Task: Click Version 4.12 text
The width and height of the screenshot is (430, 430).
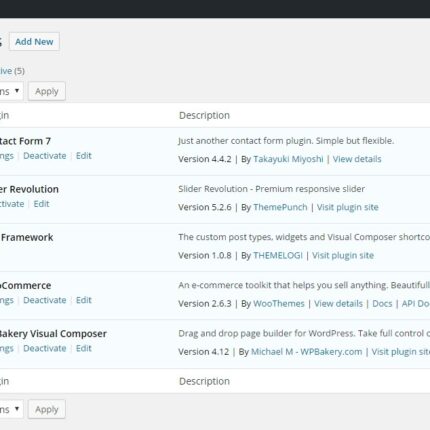Action: click(204, 352)
